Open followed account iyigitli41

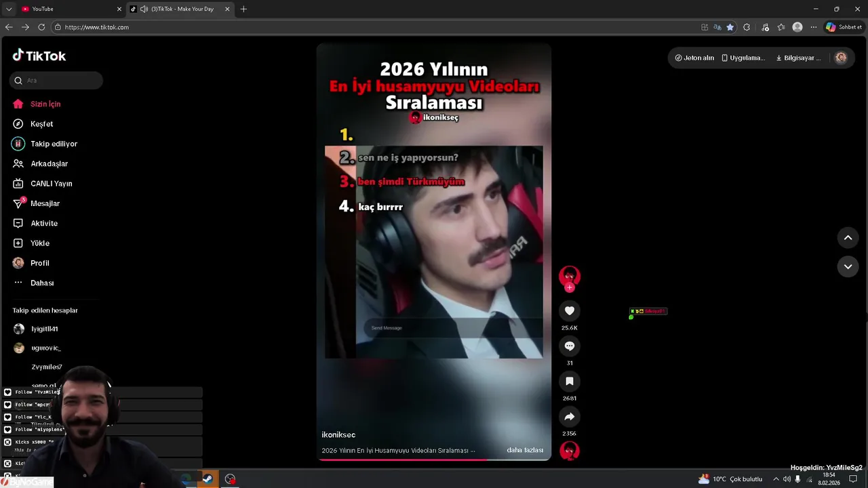tap(36, 329)
